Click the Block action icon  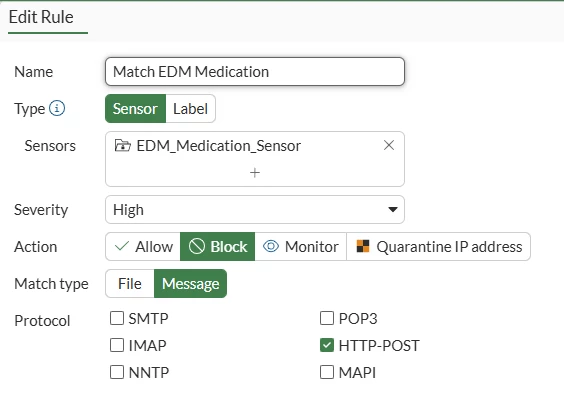pyautogui.click(x=197, y=246)
